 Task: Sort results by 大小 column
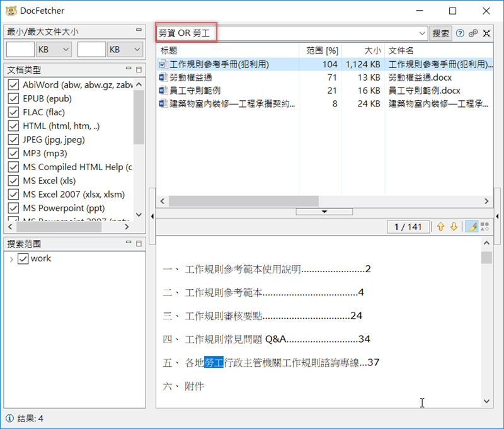click(x=364, y=50)
